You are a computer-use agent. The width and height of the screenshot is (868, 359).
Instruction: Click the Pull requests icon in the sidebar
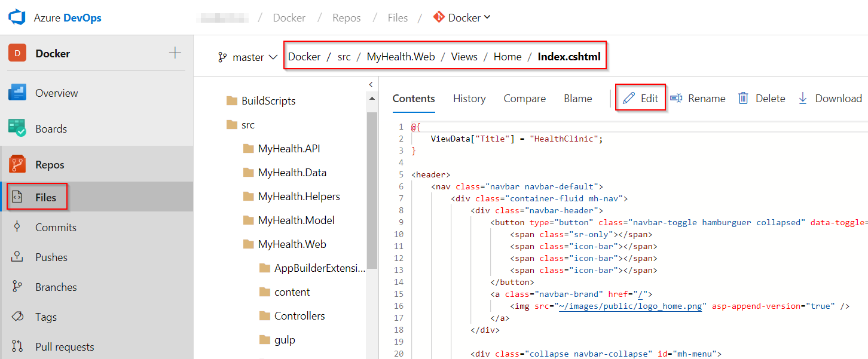[17, 346]
